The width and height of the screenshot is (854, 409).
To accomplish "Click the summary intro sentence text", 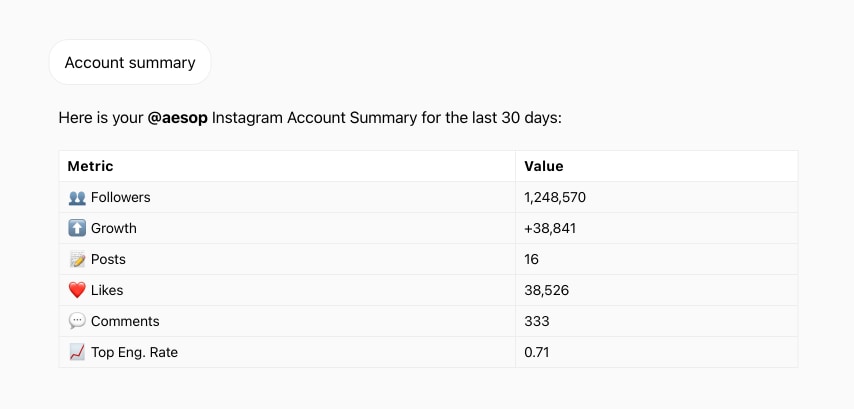I will 400,118.
